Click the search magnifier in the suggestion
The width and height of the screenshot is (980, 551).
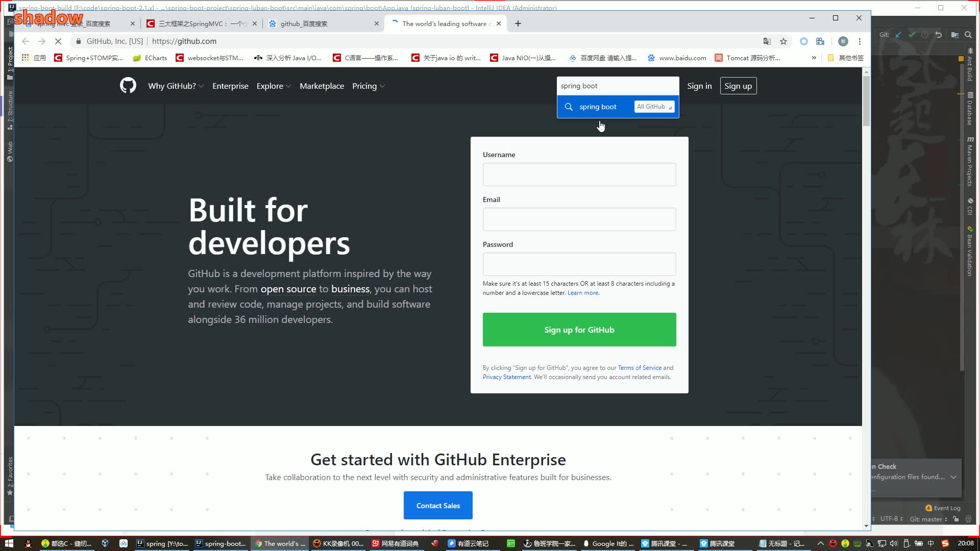point(569,107)
